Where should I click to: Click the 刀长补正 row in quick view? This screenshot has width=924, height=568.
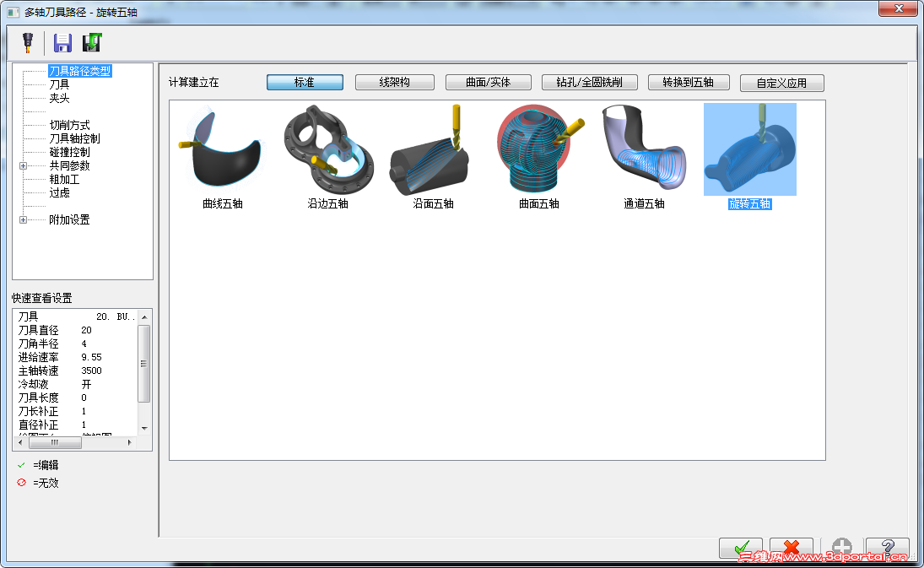coord(75,412)
